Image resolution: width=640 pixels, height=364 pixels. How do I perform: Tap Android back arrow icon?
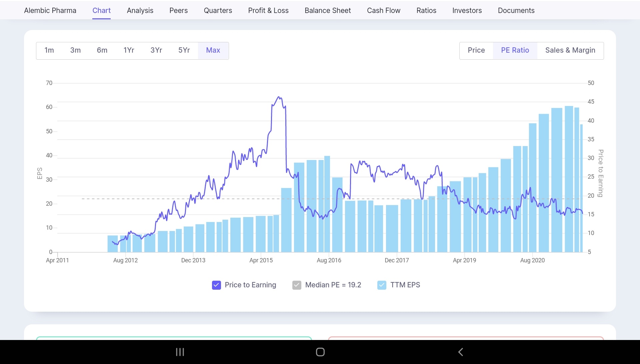pos(460,352)
